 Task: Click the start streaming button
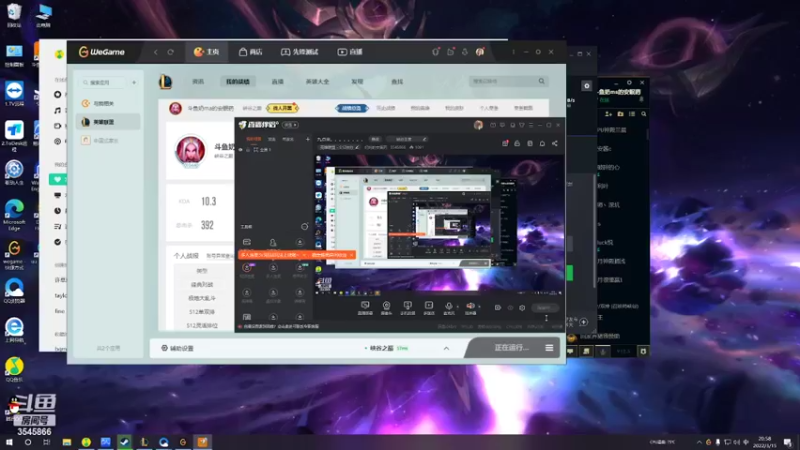tap(544, 308)
